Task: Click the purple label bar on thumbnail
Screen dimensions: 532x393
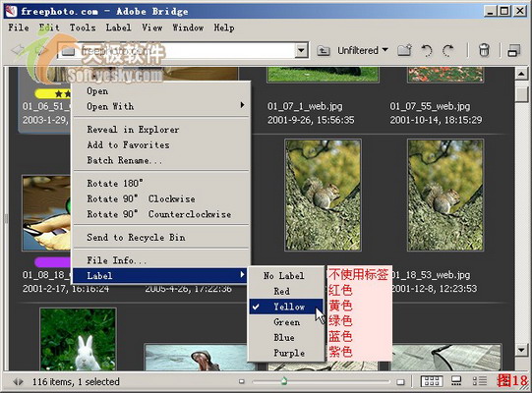Action: click(53, 262)
